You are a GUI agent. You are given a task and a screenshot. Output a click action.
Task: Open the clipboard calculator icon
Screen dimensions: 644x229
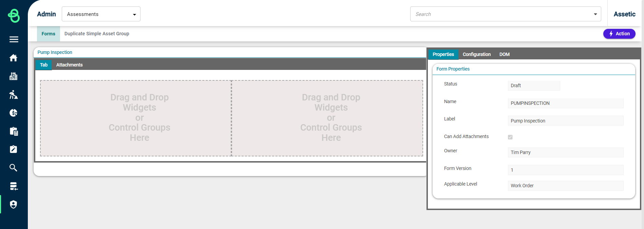coord(14,131)
